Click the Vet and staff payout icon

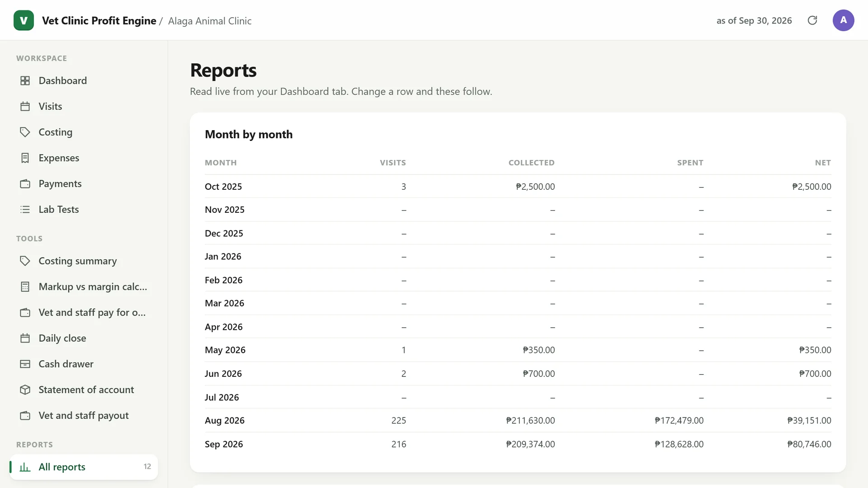[25, 415]
